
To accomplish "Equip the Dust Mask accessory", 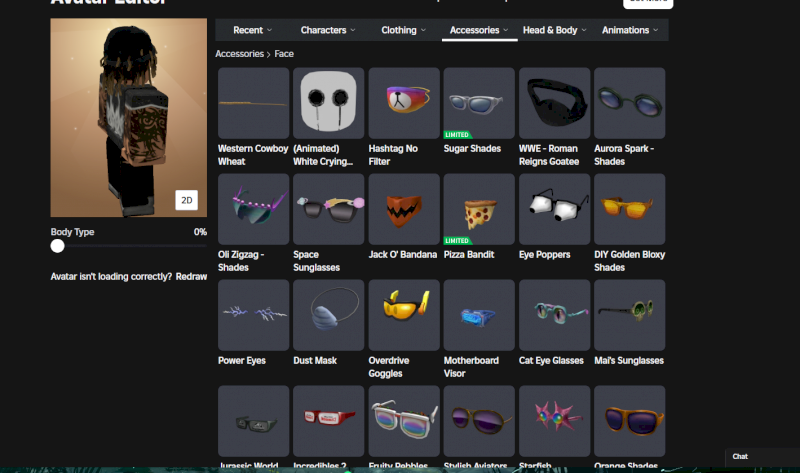I will click(x=328, y=314).
